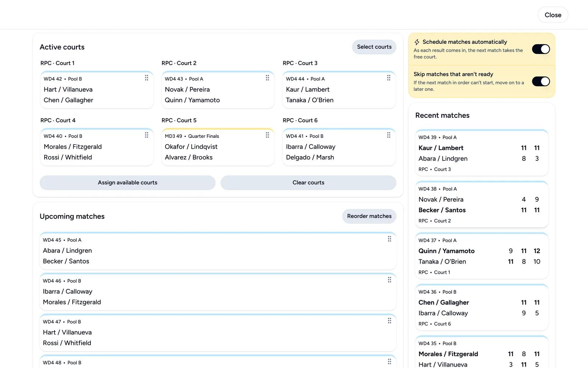Click drag handle on upcoming WD4 46 match

tap(390, 280)
